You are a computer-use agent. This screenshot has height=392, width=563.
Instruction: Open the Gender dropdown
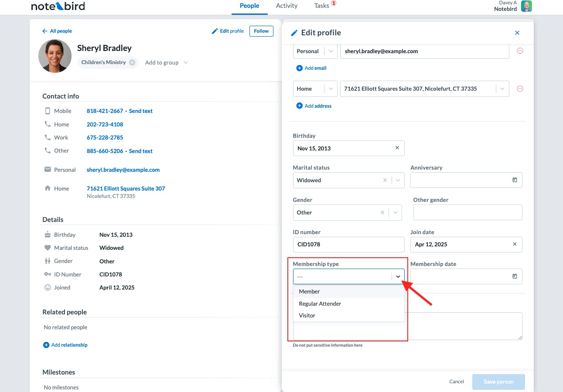click(x=396, y=212)
